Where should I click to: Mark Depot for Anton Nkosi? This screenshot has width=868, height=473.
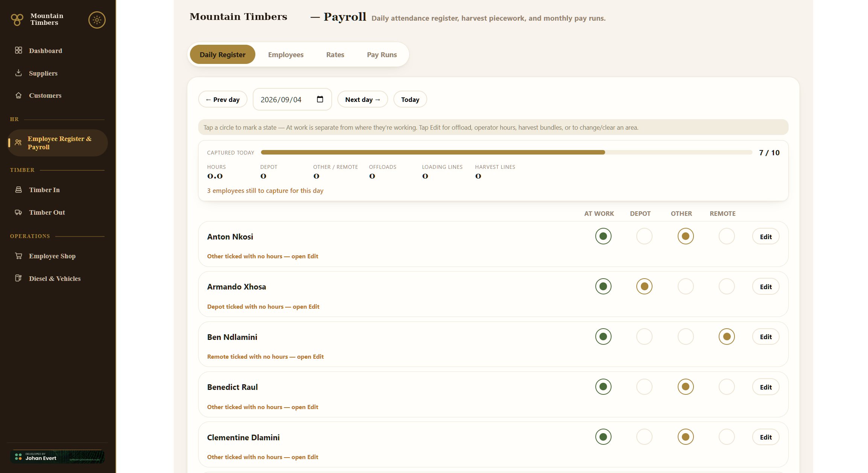point(644,236)
